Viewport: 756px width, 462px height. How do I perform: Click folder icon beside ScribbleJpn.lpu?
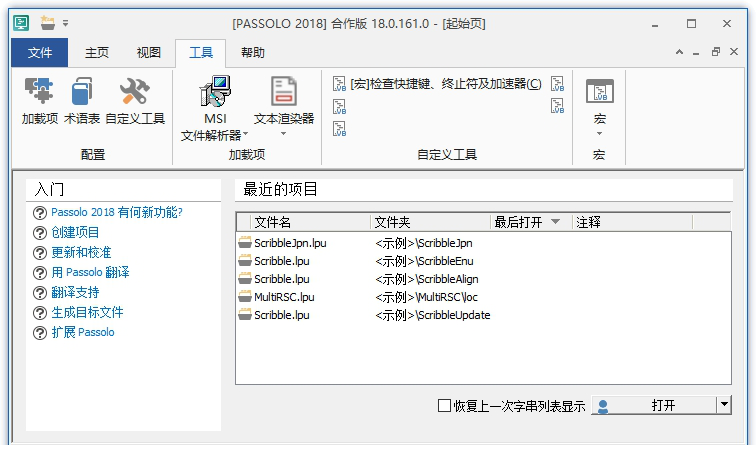click(x=245, y=243)
